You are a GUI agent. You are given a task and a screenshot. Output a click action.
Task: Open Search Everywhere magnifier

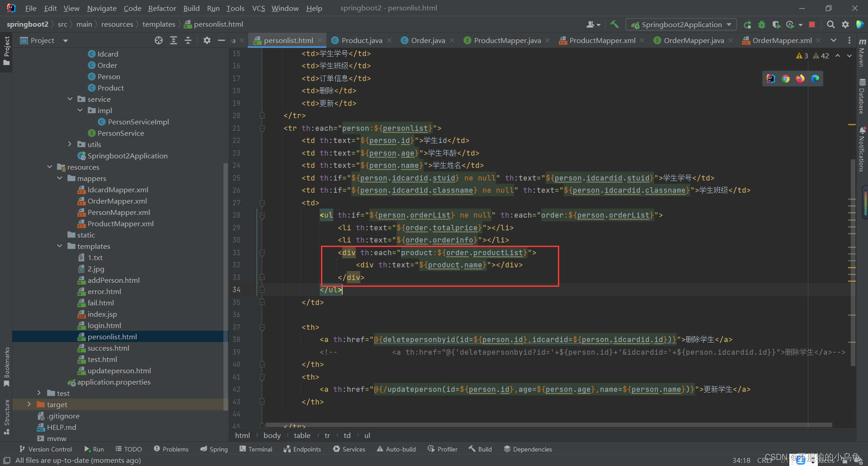(830, 24)
